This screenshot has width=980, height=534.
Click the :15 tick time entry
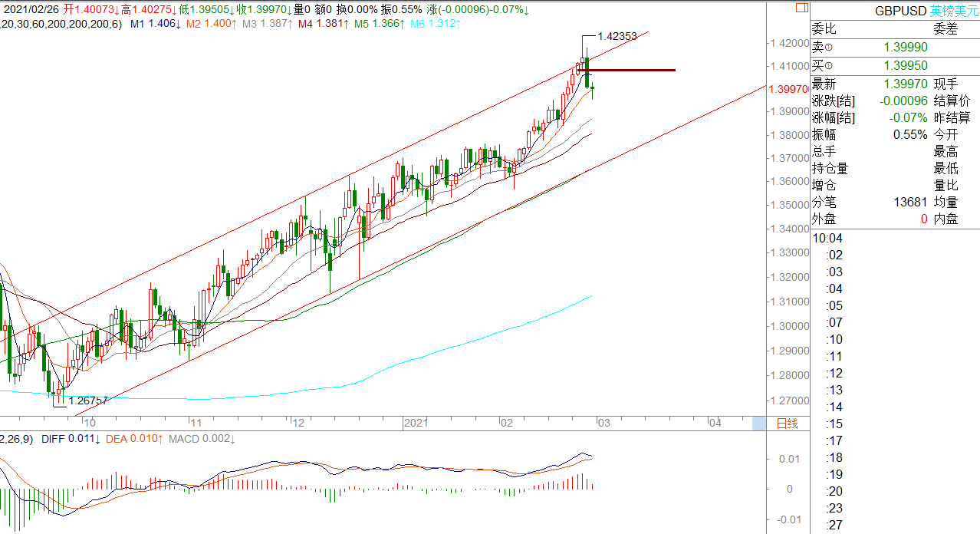point(834,424)
